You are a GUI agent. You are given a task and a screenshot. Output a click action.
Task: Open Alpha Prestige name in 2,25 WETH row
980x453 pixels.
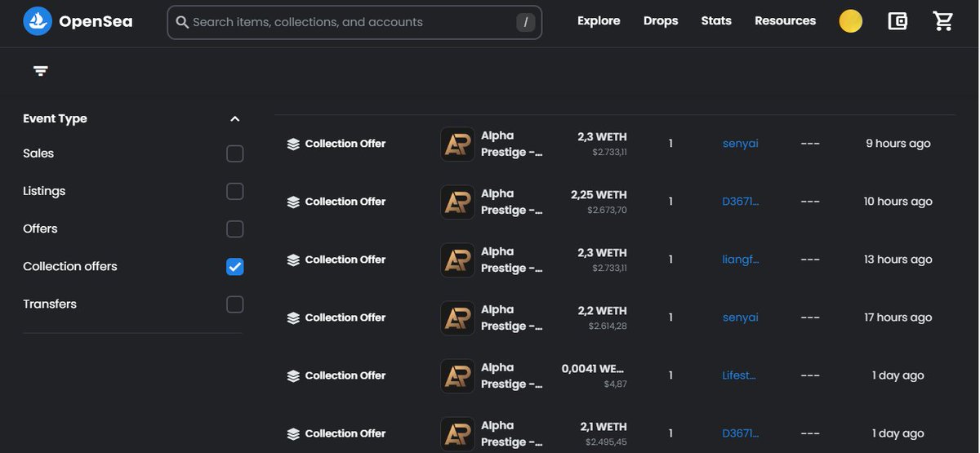pos(512,202)
